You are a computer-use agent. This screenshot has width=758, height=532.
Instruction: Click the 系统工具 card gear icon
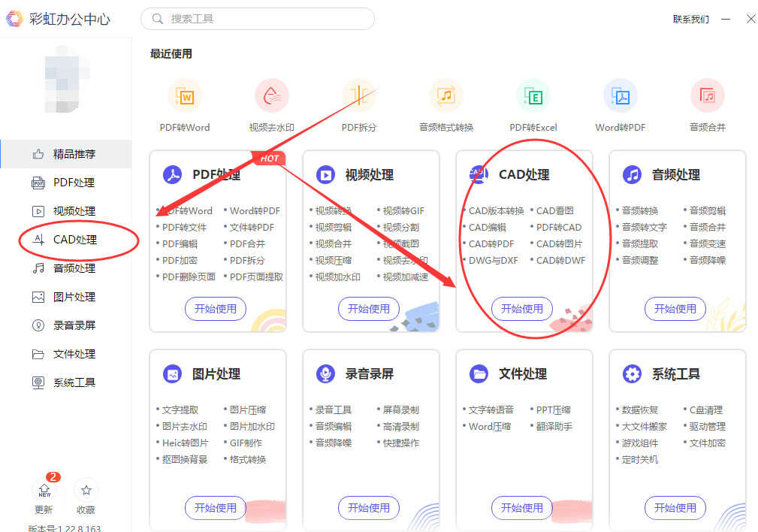[632, 374]
